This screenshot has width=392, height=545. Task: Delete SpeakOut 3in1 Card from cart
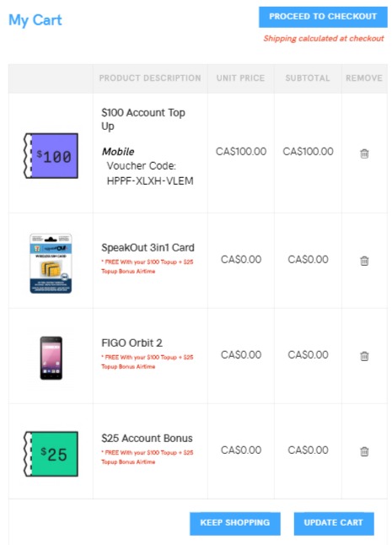pyautogui.click(x=364, y=261)
